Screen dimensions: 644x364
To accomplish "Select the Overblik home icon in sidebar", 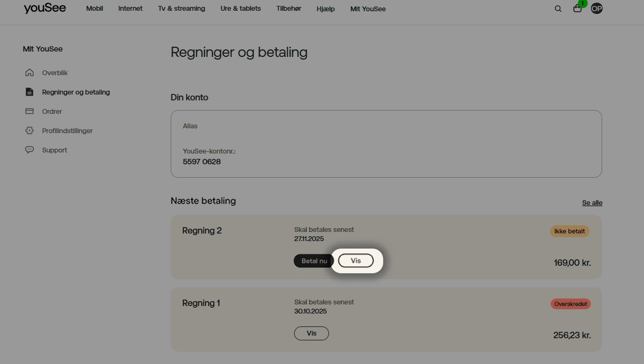I will (30, 72).
